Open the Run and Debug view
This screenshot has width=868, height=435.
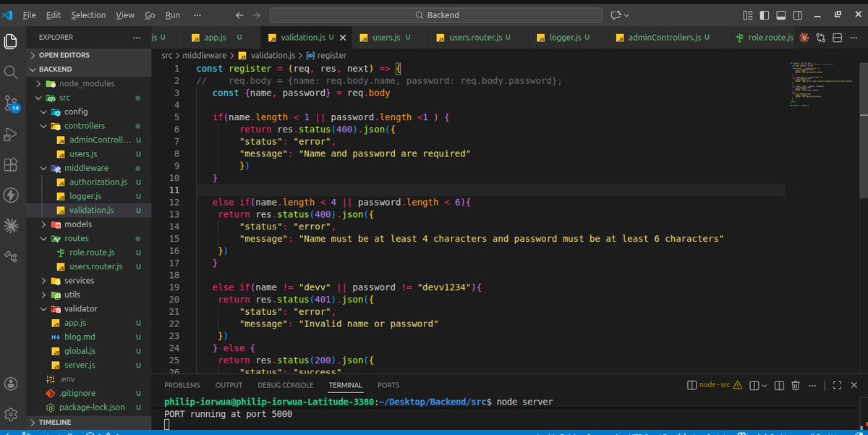[x=11, y=135]
